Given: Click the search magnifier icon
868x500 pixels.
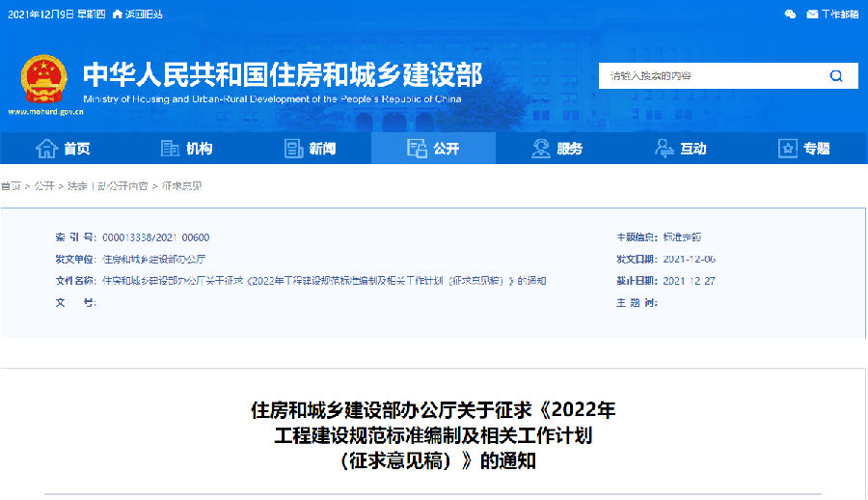Looking at the screenshot, I should click(x=836, y=76).
